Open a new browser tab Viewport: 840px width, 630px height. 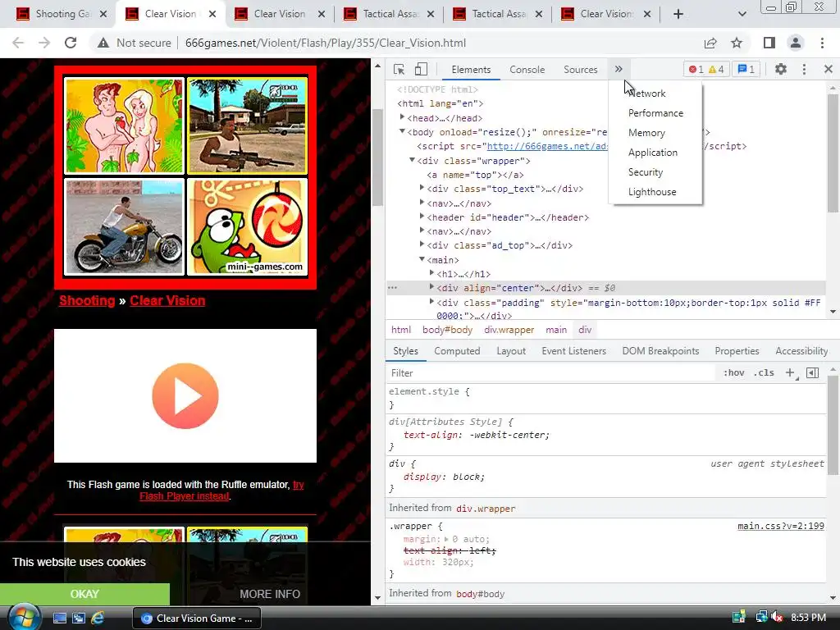point(678,14)
